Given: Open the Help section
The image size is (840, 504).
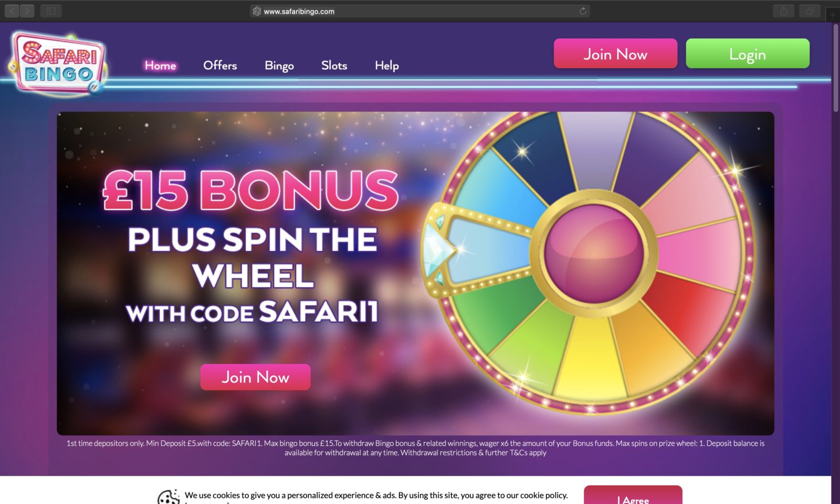Looking at the screenshot, I should click(386, 65).
